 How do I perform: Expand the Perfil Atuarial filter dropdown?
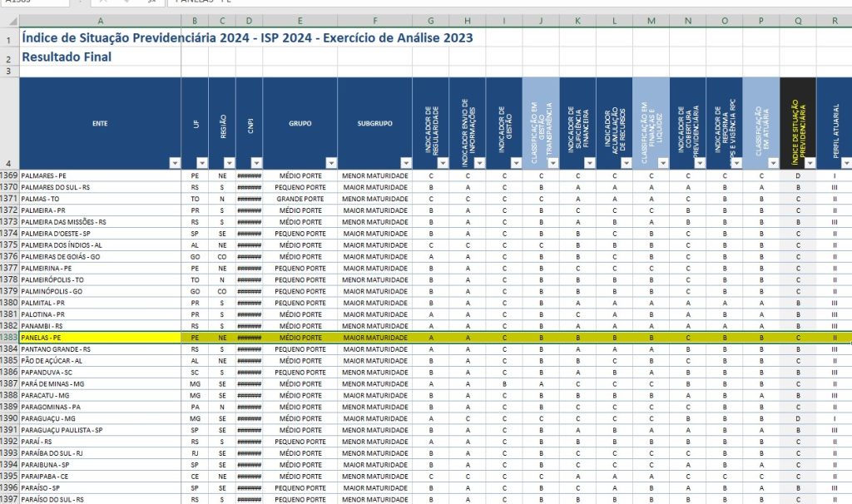coord(844,163)
